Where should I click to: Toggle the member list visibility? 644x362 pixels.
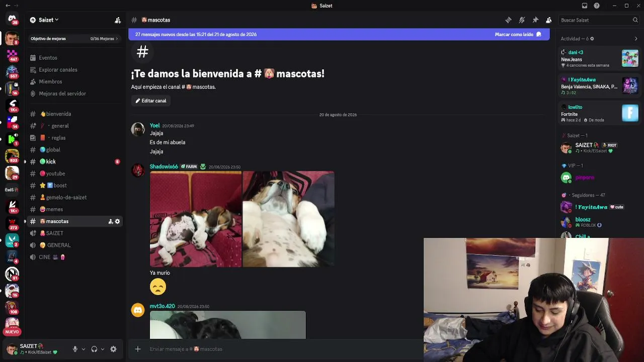[549, 20]
